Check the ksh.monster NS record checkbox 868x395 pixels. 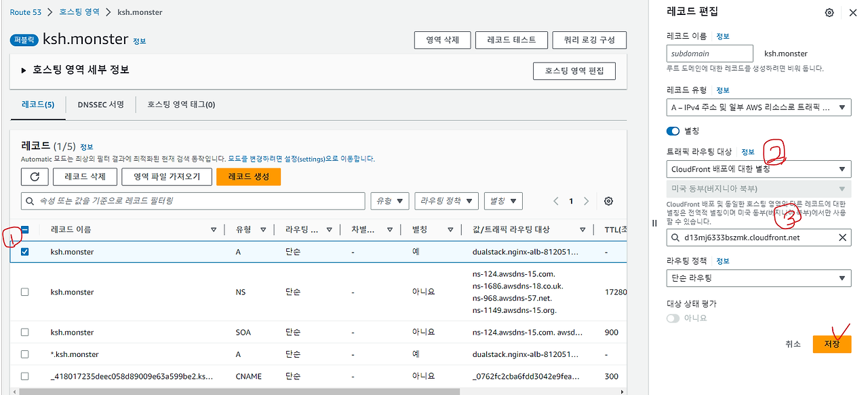[25, 292]
